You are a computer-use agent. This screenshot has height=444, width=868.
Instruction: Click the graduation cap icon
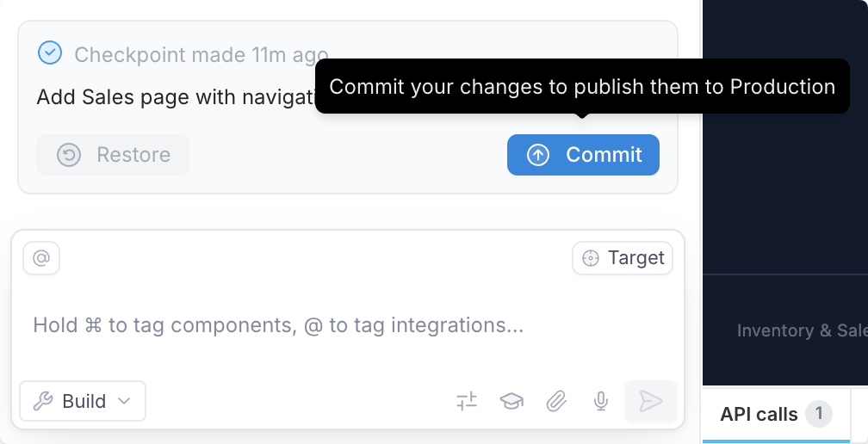[512, 401]
